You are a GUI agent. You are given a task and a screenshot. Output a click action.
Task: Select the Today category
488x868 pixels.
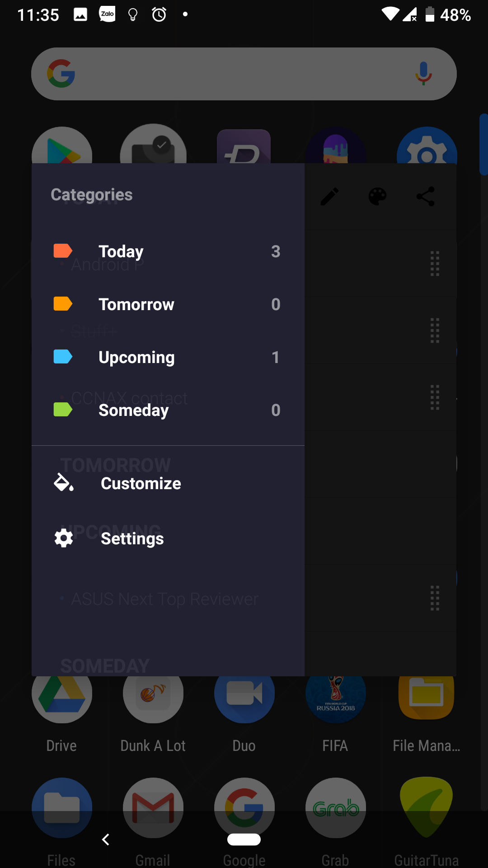point(168,251)
